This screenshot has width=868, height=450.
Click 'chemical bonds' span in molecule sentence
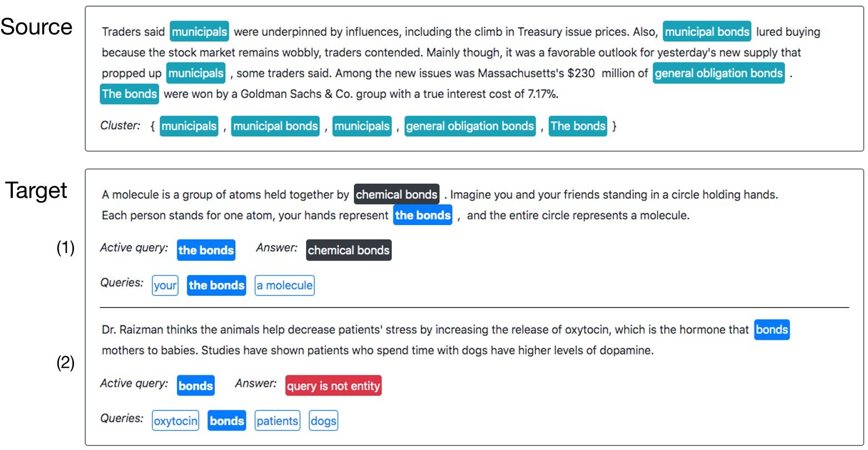[x=396, y=195]
